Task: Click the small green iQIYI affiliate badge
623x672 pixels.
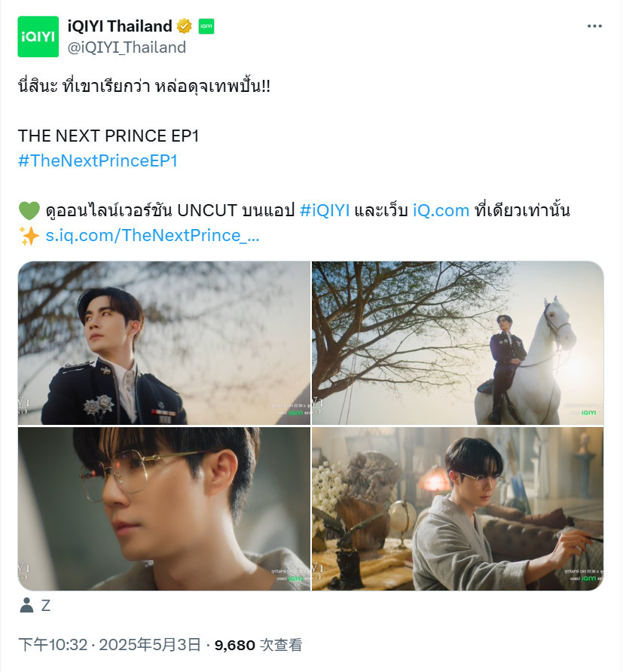Action: click(x=206, y=26)
